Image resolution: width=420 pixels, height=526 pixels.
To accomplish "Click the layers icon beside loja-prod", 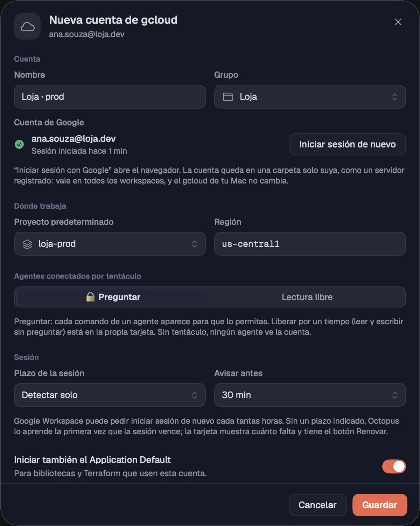I will (x=27, y=244).
